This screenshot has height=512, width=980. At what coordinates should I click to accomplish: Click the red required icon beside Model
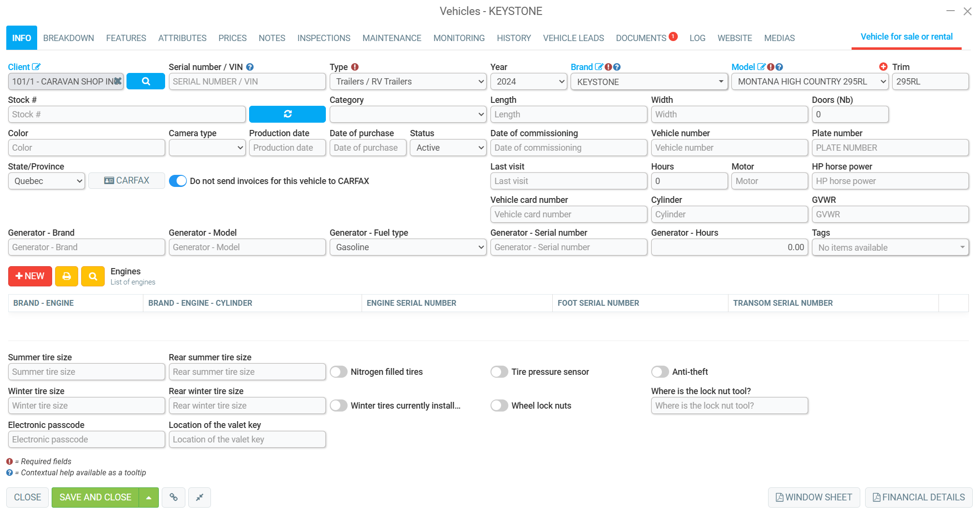[x=770, y=67]
